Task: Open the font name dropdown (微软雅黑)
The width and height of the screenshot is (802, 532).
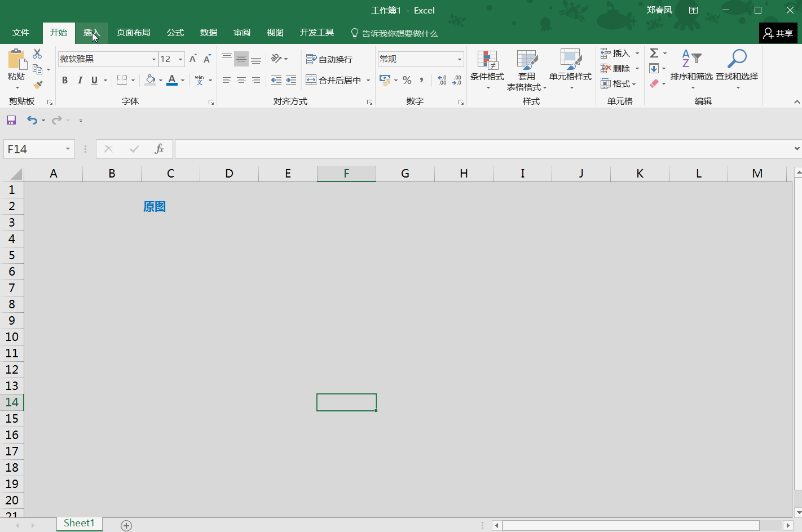Action: click(x=153, y=59)
